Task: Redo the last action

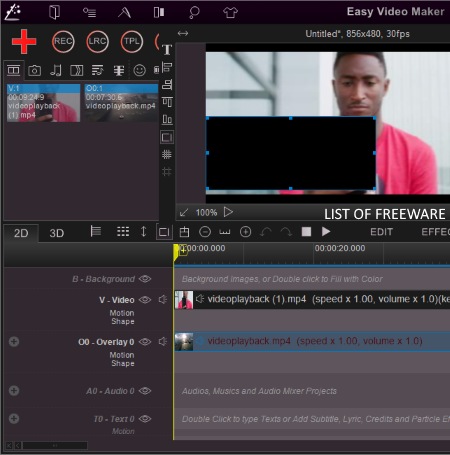Action: point(286,232)
